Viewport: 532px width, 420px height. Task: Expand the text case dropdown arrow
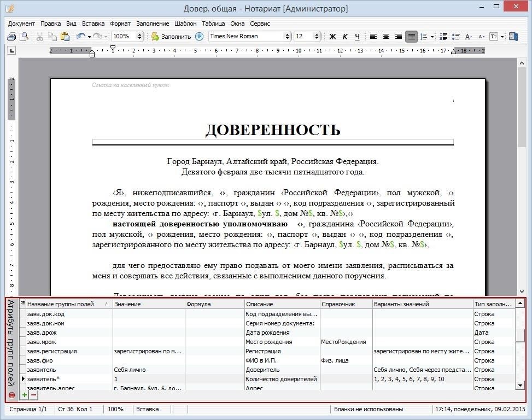click(x=502, y=36)
